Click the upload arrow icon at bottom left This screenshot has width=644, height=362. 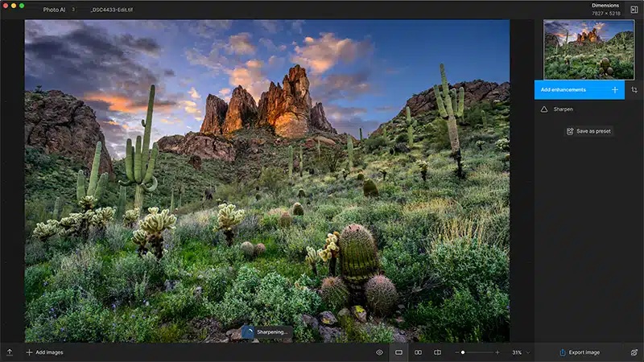point(10,352)
